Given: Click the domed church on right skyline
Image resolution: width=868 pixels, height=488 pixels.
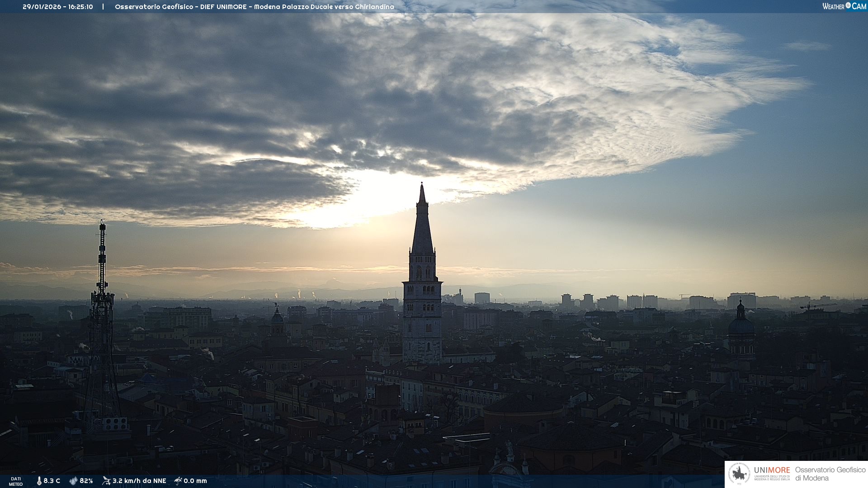Looking at the screenshot, I should pyautogui.click(x=741, y=325).
